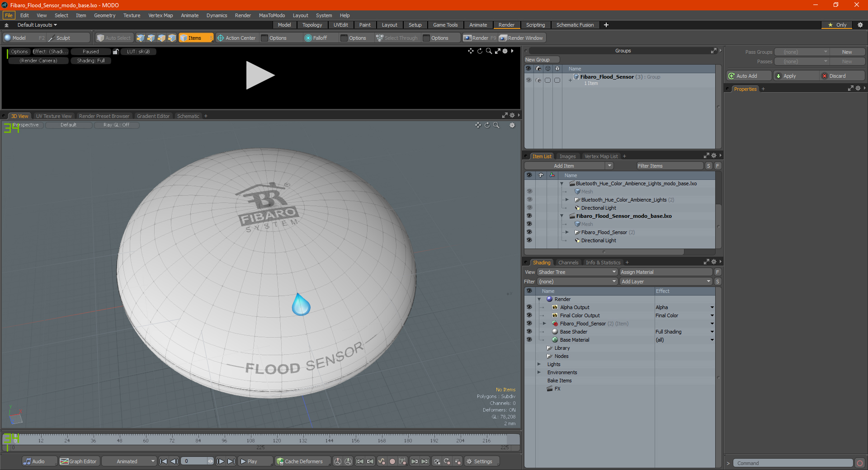Click the 3D viewport pan arrows icon

[478, 125]
